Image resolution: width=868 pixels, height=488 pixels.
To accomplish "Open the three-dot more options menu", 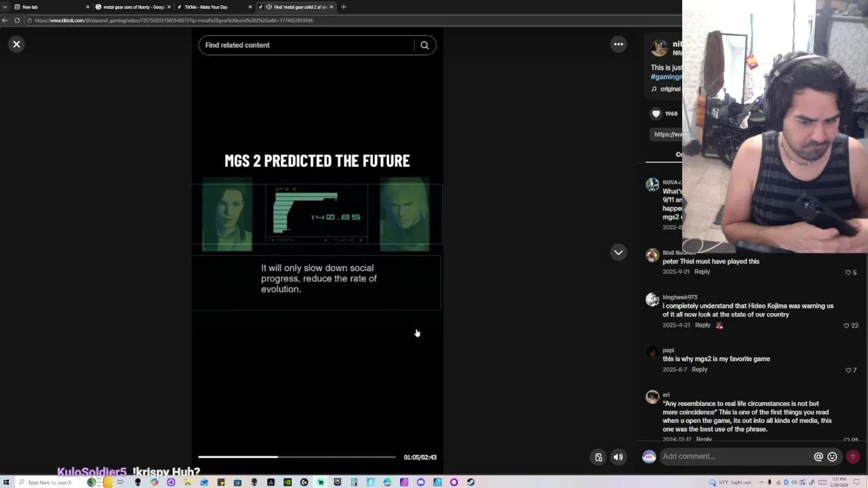I will 618,44.
